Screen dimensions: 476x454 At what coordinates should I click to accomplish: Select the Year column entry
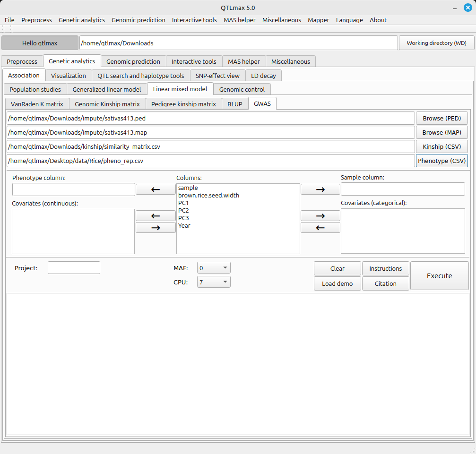click(184, 225)
